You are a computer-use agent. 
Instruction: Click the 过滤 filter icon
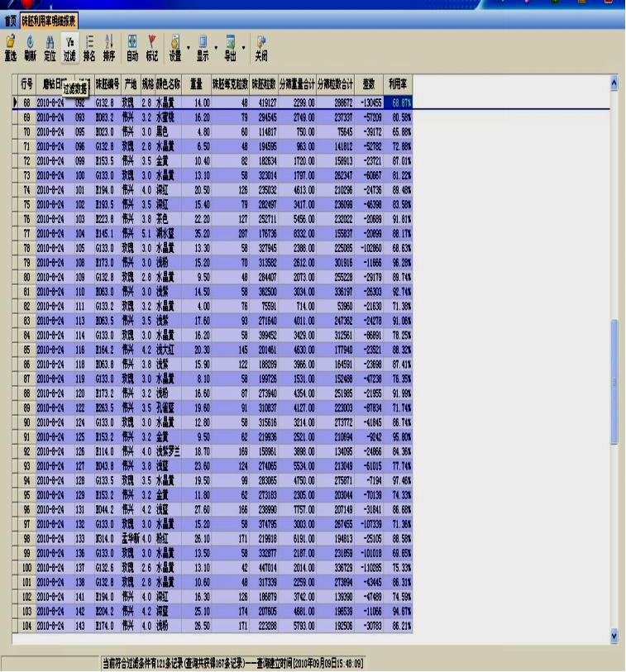(69, 46)
